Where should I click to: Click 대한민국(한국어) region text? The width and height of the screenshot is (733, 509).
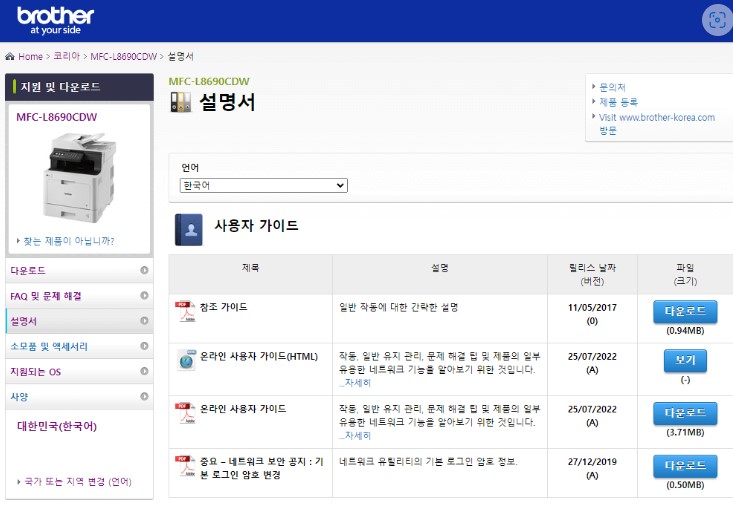coord(57,426)
